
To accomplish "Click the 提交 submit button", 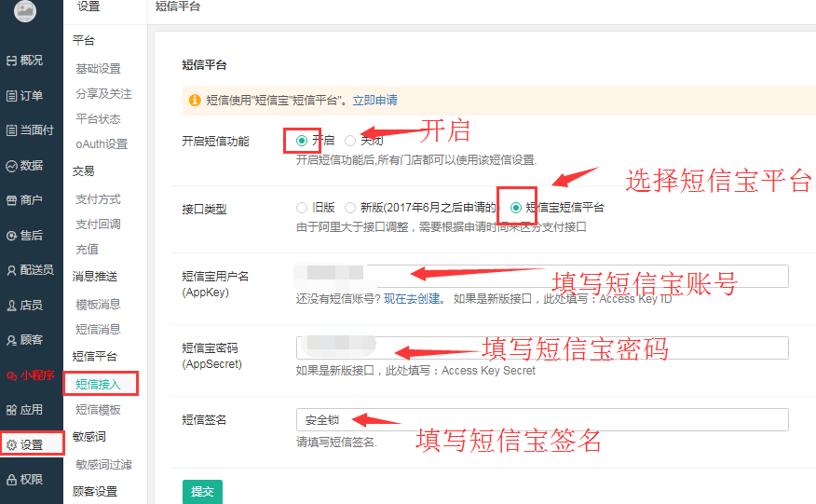I will pyautogui.click(x=202, y=491).
